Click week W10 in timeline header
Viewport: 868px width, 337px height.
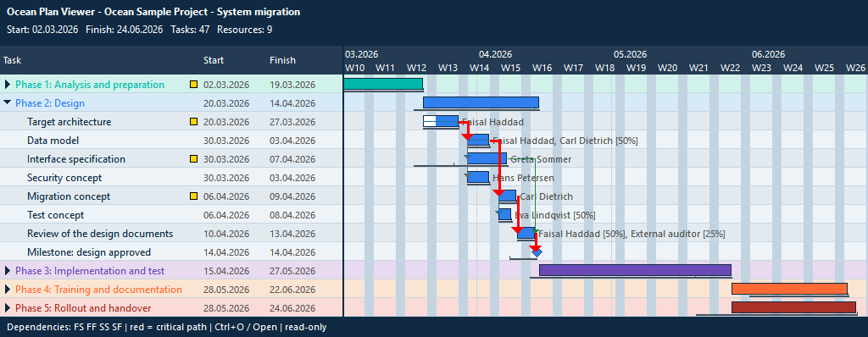pyautogui.click(x=355, y=68)
